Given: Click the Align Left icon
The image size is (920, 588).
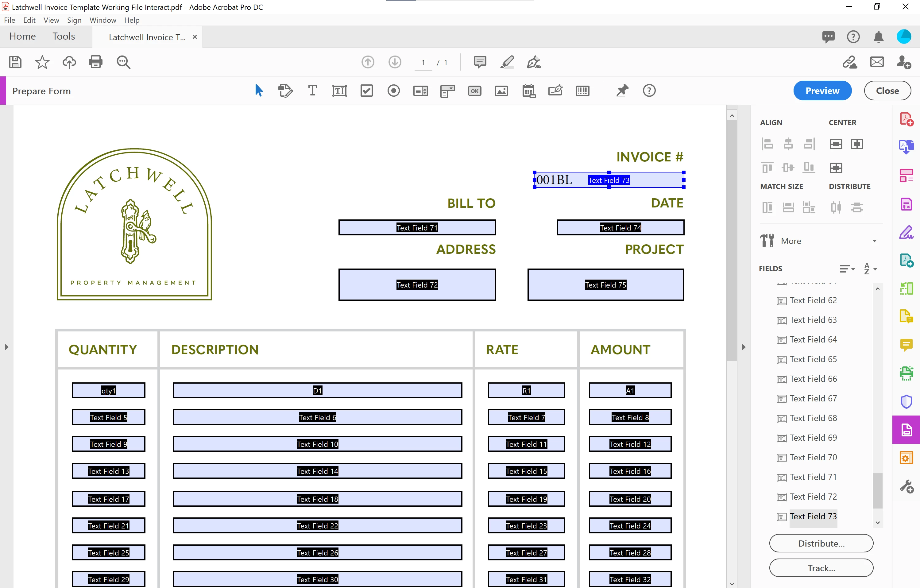Looking at the screenshot, I should pyautogui.click(x=767, y=144).
